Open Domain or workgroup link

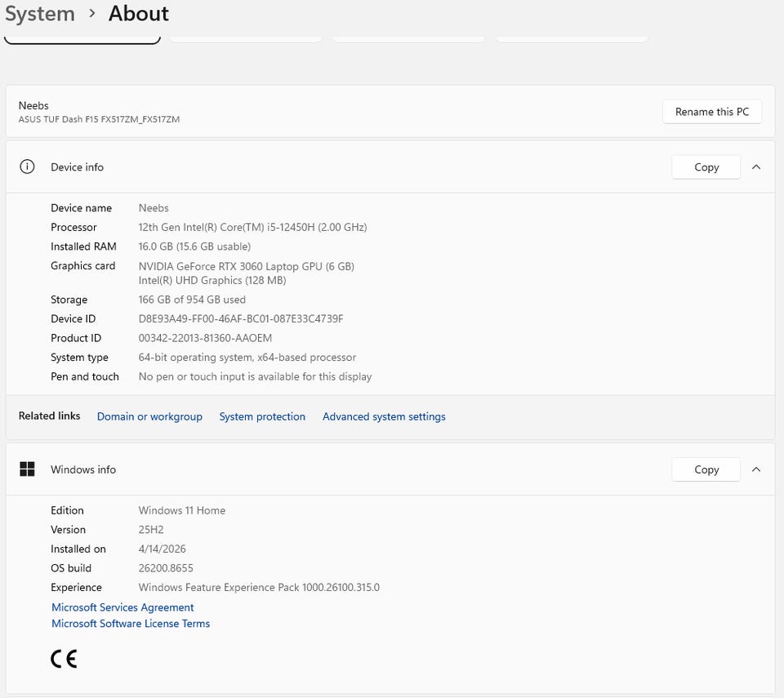[x=149, y=416]
